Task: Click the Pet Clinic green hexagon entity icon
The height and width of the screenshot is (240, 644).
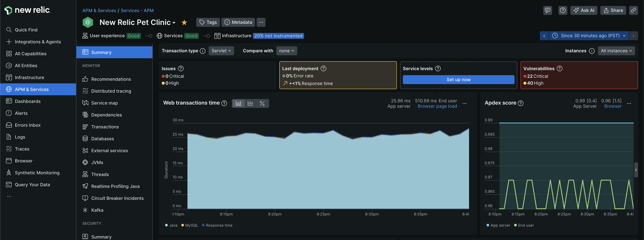Action: tap(88, 22)
